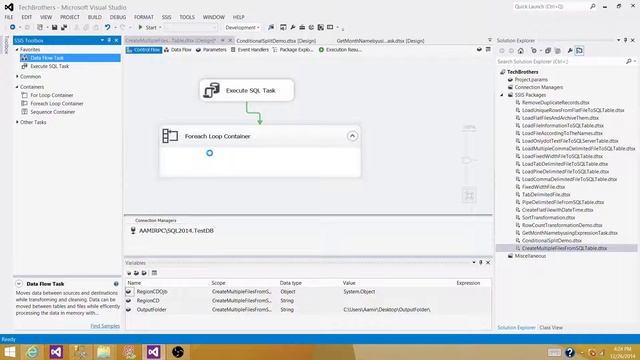
Task: Open the Development configuration dropdown
Action: (242, 27)
